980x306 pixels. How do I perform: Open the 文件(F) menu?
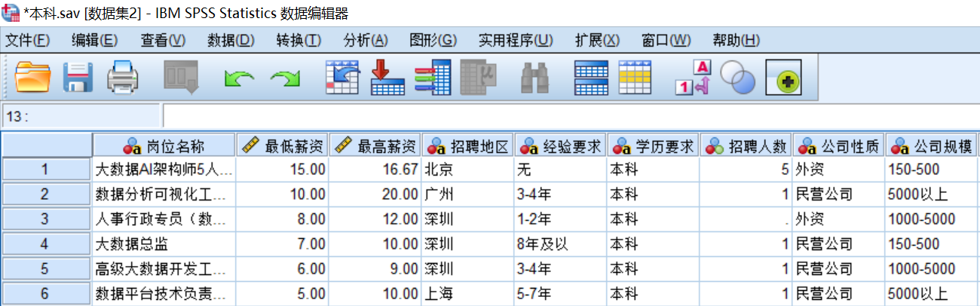coord(27,40)
